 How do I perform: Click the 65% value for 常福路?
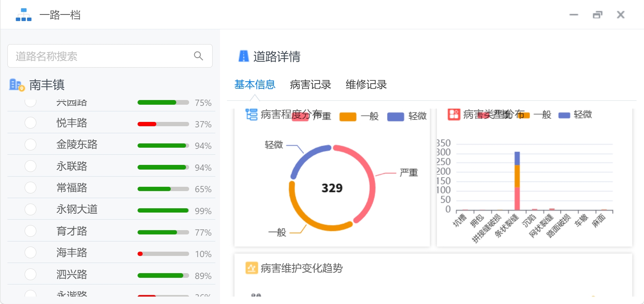point(203,189)
